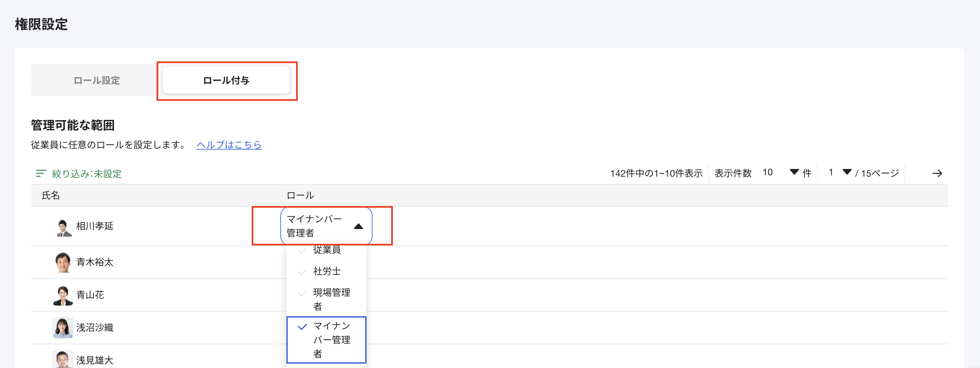Open the ヘルプはこちら link
The height and width of the screenshot is (368, 980).
pyautogui.click(x=229, y=145)
